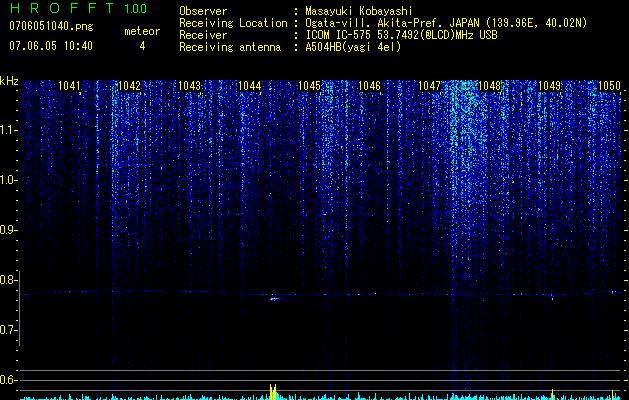Click the Observer field label
This screenshot has width=629, height=400.
click(x=203, y=11)
